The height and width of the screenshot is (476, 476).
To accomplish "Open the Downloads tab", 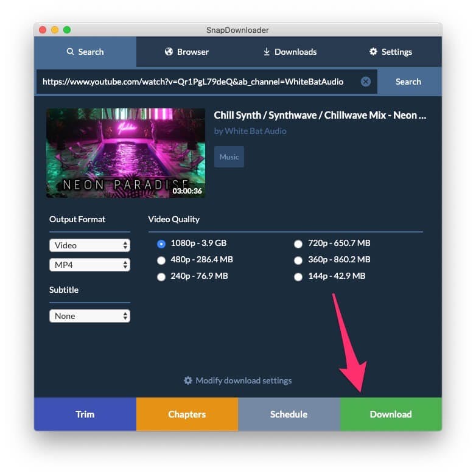I will [289, 52].
